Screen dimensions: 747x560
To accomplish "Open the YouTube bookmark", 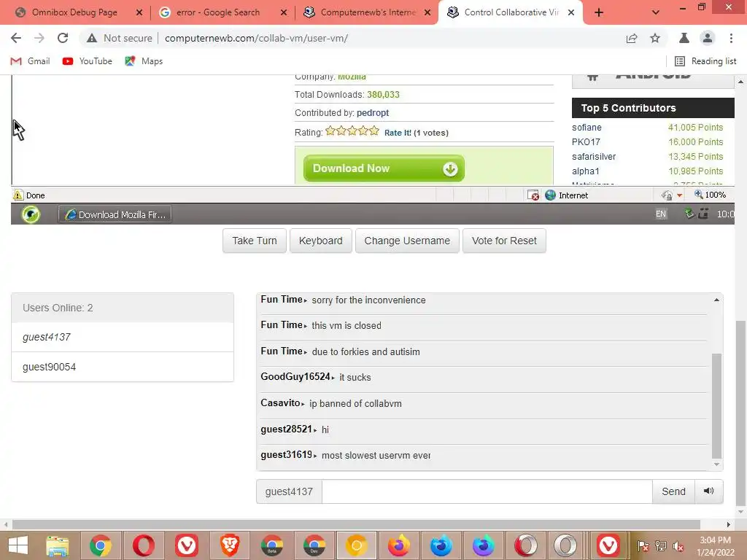I will tap(88, 61).
